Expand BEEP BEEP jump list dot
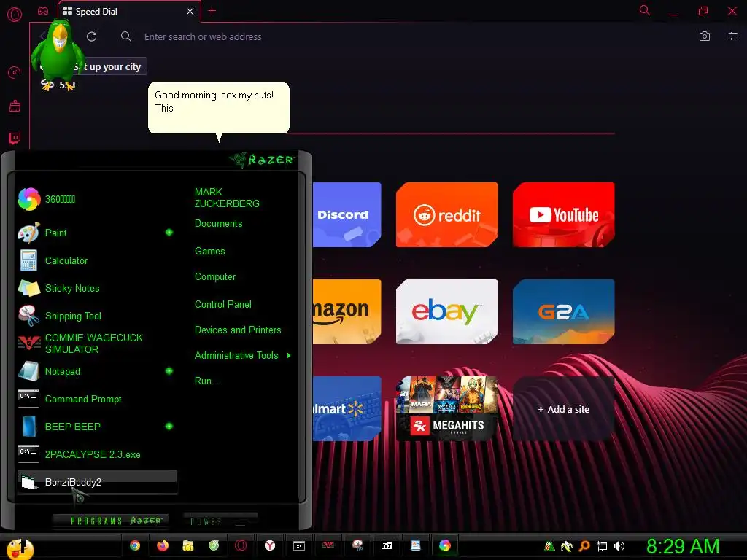Image resolution: width=747 pixels, height=560 pixels. 169,426
